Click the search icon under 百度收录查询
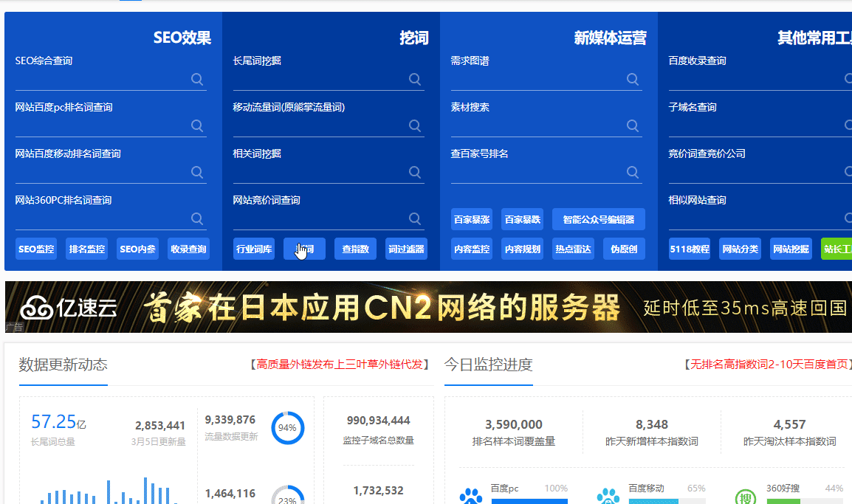The width and height of the screenshot is (852, 504). tap(849, 79)
